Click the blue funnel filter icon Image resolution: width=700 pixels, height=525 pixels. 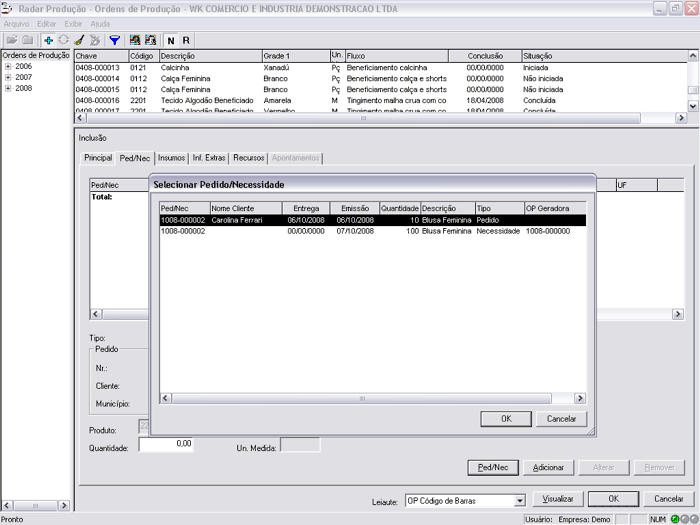pos(114,40)
